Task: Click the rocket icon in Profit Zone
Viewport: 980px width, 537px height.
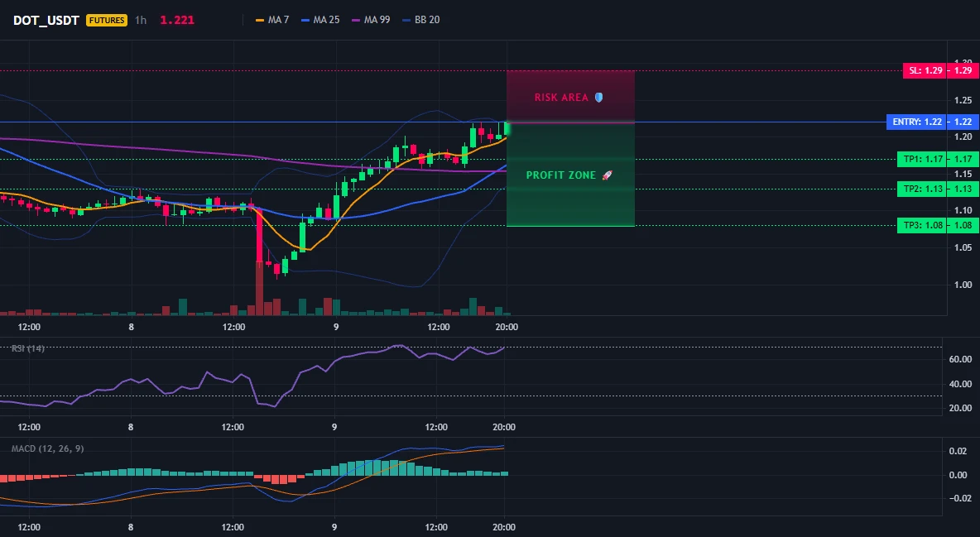Action: click(x=607, y=175)
